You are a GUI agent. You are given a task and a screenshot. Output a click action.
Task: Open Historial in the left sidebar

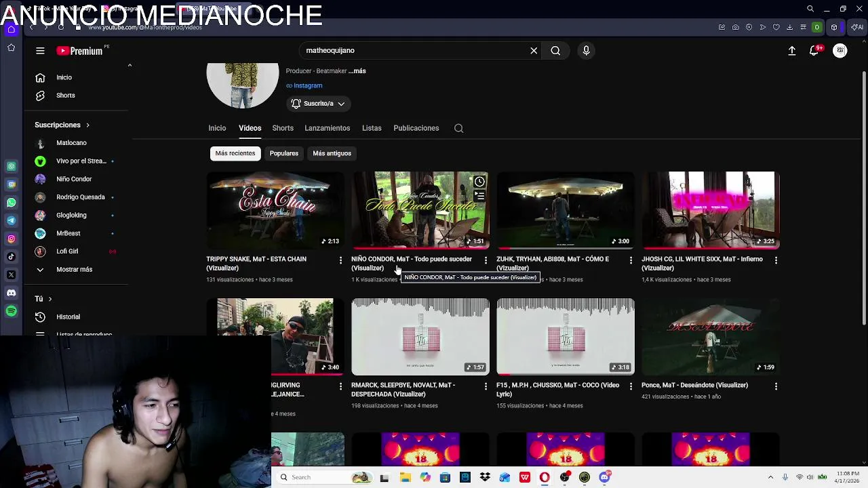(68, 317)
